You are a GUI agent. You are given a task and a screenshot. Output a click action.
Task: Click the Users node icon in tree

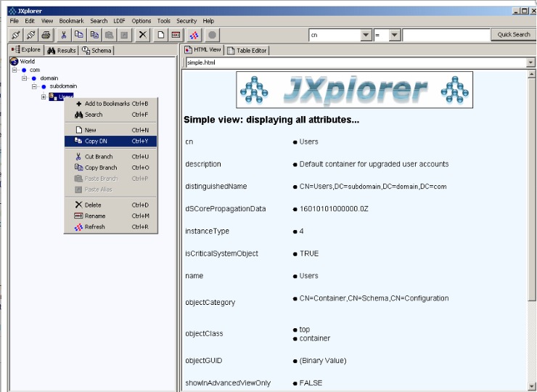point(53,97)
